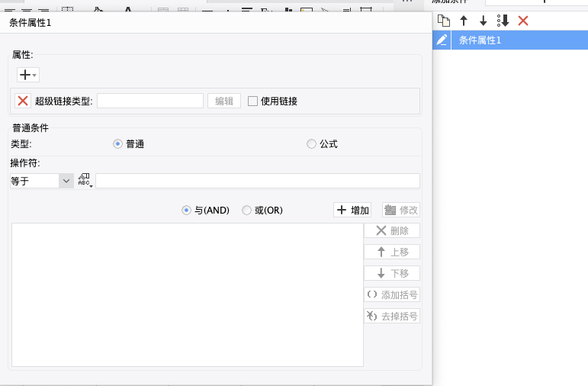The image size is (588, 386).
Task: Select the 公式 type radio button
Action: [311, 143]
